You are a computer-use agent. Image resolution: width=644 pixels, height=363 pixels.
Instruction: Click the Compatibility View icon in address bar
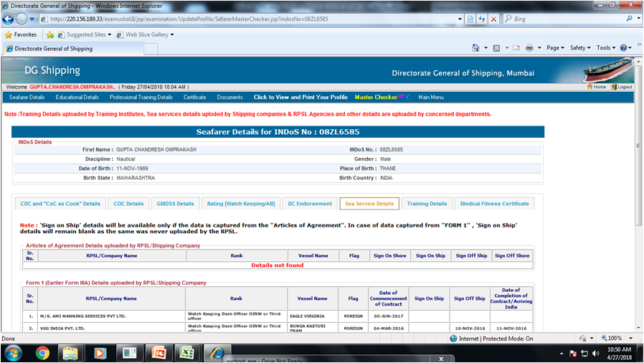click(x=470, y=19)
